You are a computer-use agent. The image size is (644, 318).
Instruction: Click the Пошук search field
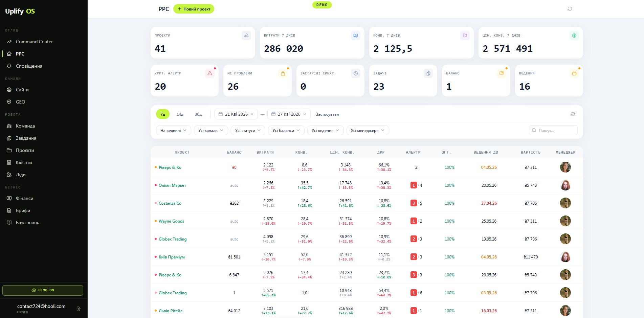click(x=553, y=130)
